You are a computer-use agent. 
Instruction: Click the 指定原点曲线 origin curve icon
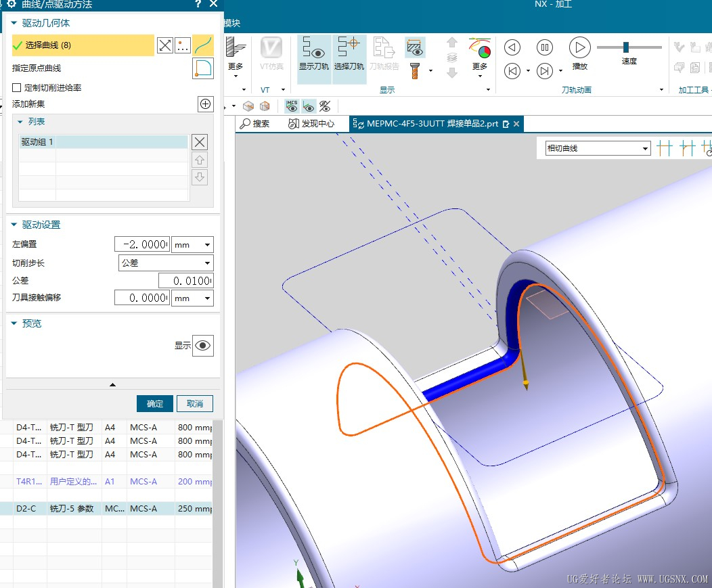click(203, 68)
